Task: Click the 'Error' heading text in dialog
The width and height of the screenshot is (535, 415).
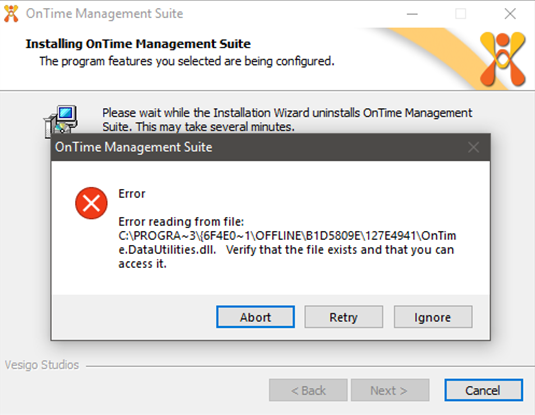Action: click(132, 194)
